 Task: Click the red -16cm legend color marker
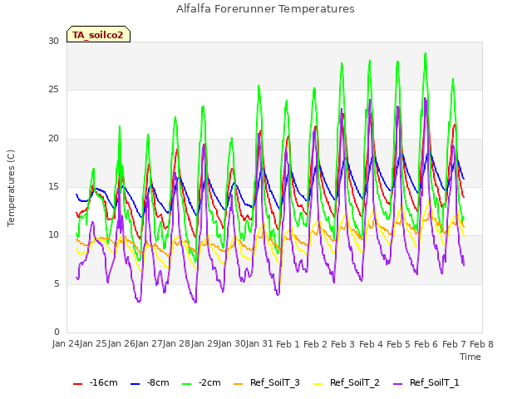77,384
